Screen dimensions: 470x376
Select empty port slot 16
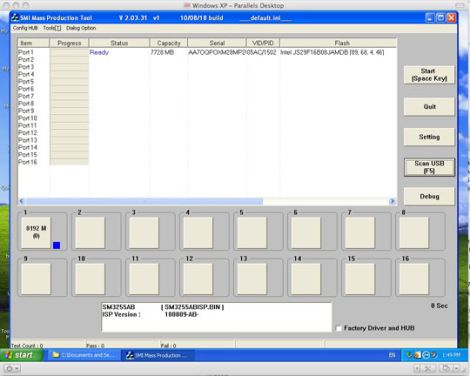(x=414, y=279)
